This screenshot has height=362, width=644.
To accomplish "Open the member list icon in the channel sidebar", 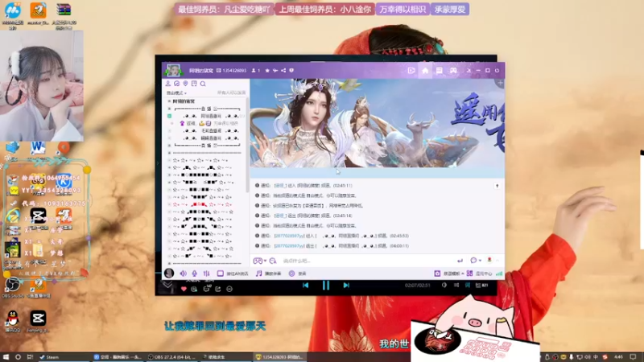I will point(168,84).
